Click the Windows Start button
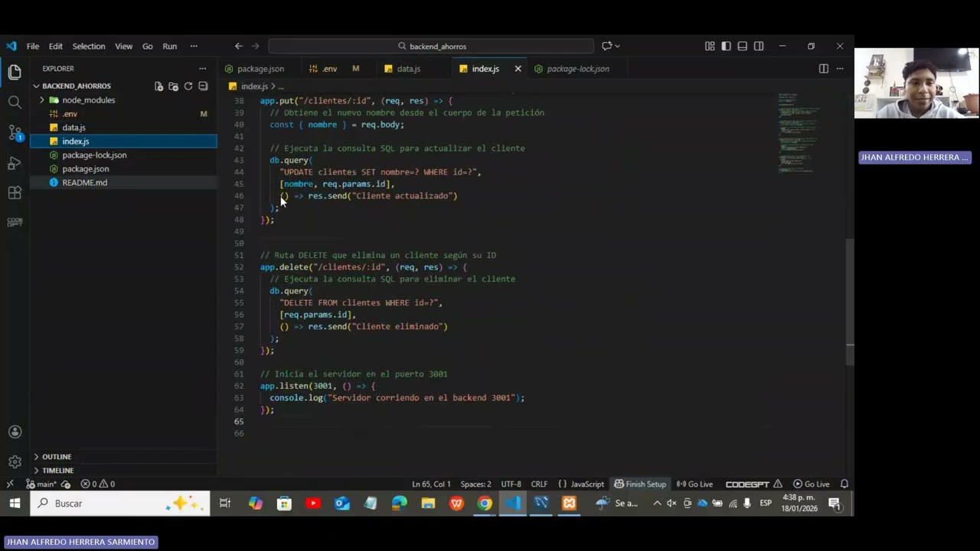This screenshot has height=551, width=980. pos(15,504)
